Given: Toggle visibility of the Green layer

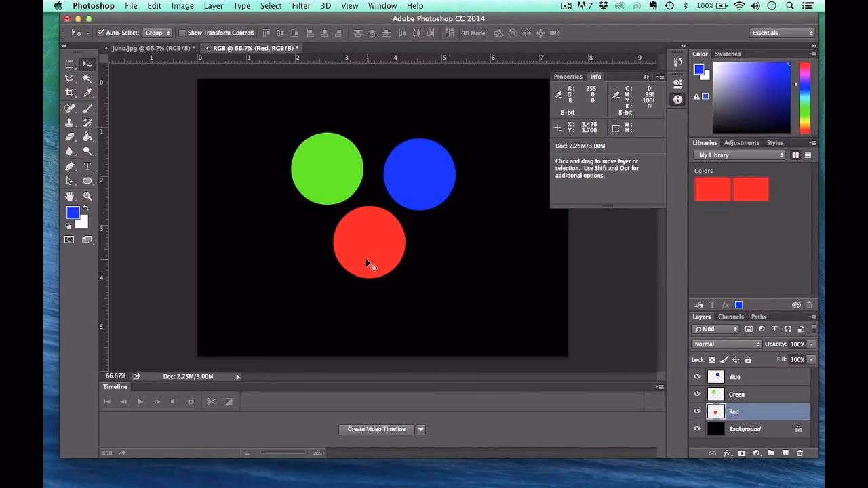Looking at the screenshot, I should 696,394.
